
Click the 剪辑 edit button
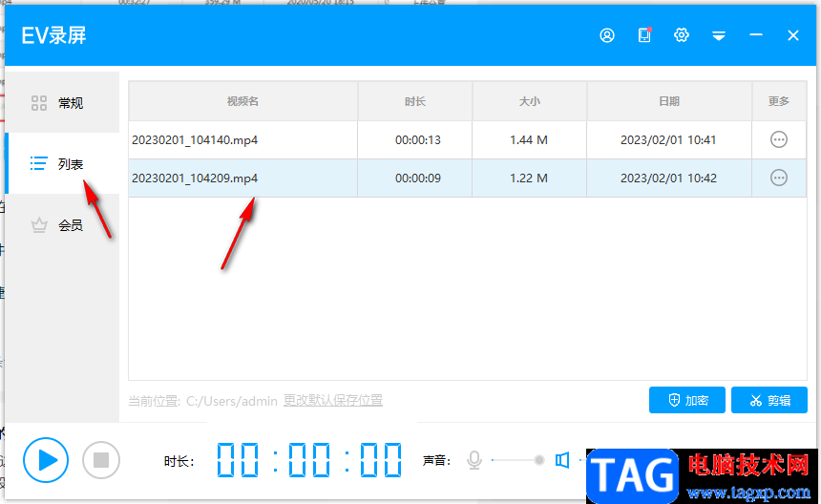pos(769,400)
